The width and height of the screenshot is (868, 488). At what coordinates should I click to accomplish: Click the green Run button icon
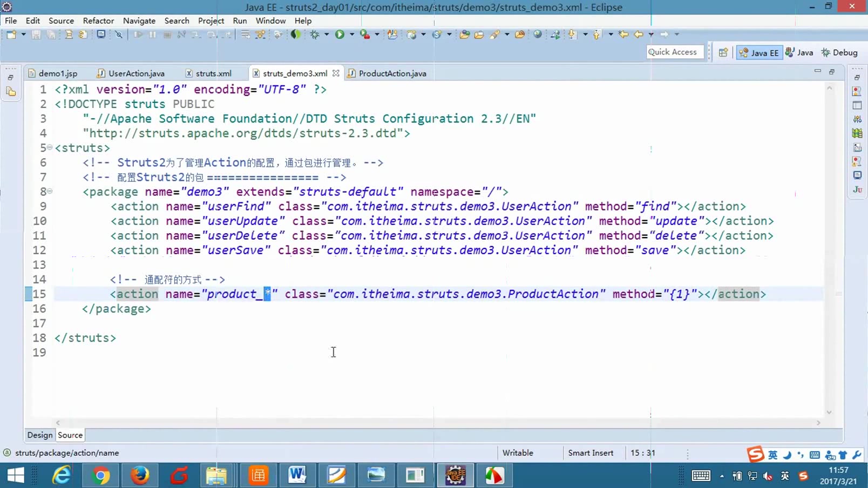point(340,35)
